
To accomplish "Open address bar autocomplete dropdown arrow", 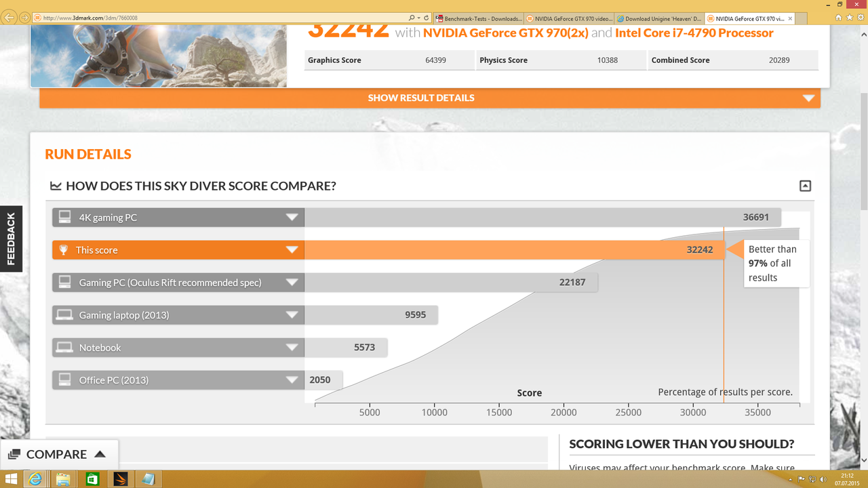I will click(x=419, y=18).
